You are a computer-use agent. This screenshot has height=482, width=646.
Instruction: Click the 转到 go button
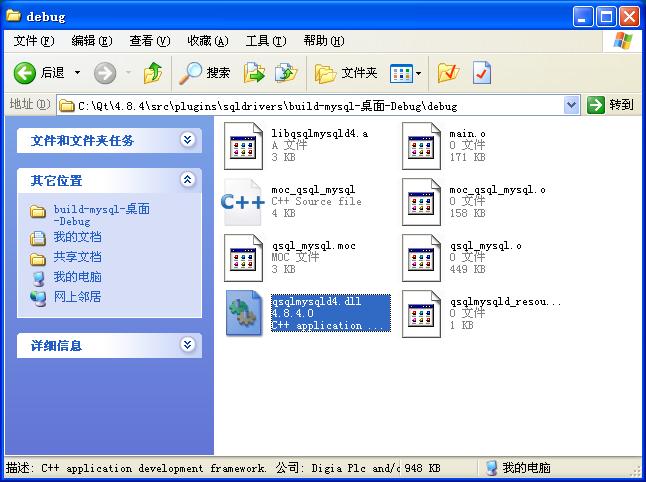tap(611, 104)
